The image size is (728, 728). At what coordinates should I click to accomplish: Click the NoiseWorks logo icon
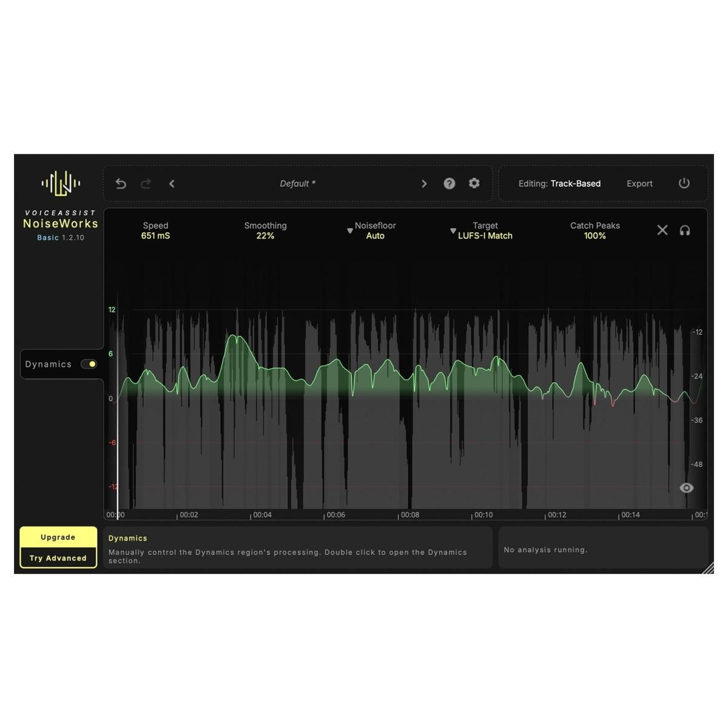pyautogui.click(x=61, y=183)
